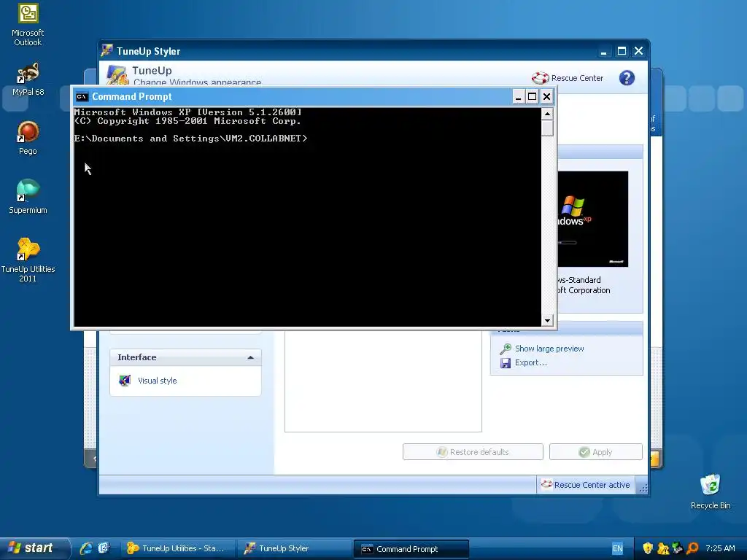Click Show large preview
The image size is (747, 560).
coord(549,349)
